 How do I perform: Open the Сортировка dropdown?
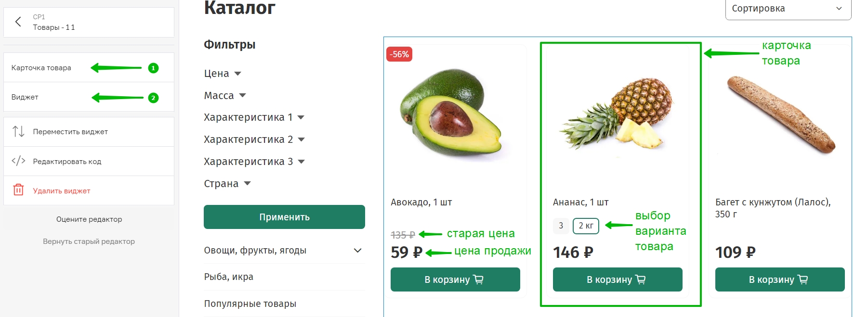point(788,9)
